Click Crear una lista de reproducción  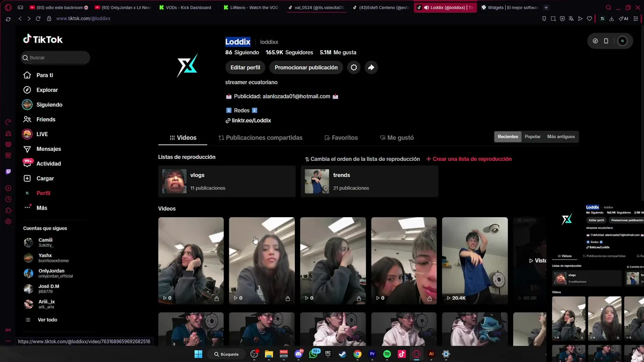click(x=469, y=159)
